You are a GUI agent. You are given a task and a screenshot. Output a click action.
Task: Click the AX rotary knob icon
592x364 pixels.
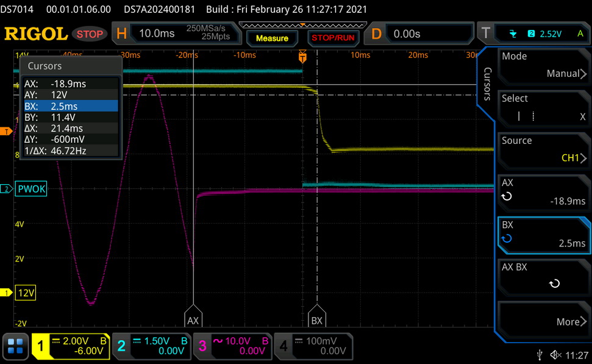507,196
